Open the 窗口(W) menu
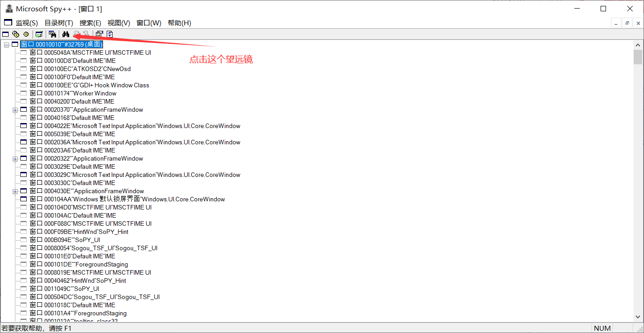Image resolution: width=644 pixels, height=333 pixels. 149,22
